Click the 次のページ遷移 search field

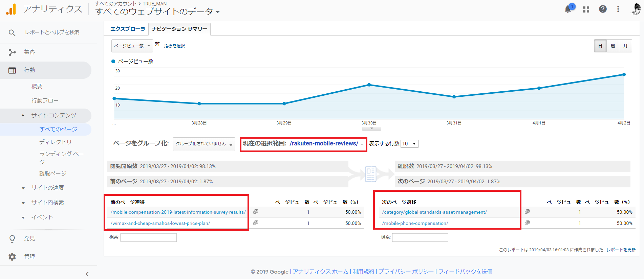pyautogui.click(x=420, y=237)
